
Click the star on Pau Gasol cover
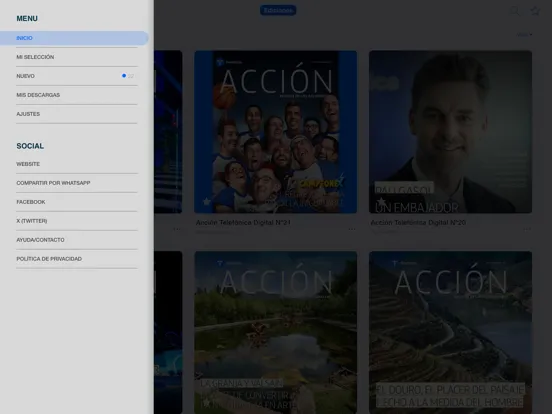click(x=381, y=202)
